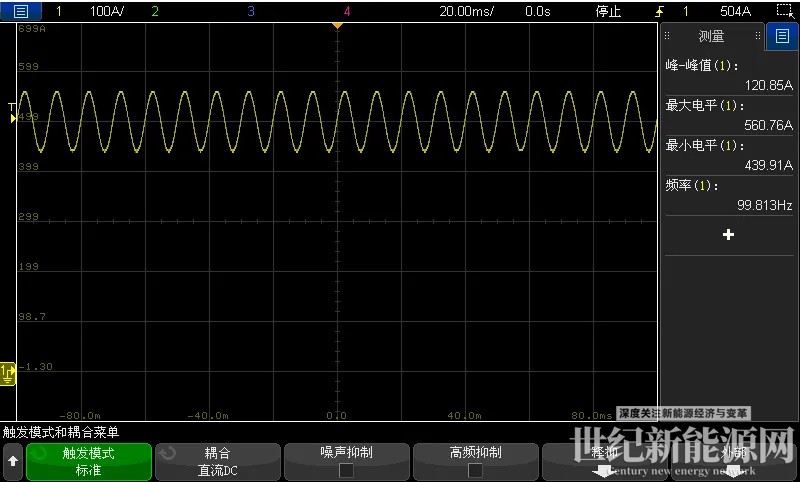Click the 504A trigger level value
The width and height of the screenshot is (800, 482).
click(x=735, y=12)
